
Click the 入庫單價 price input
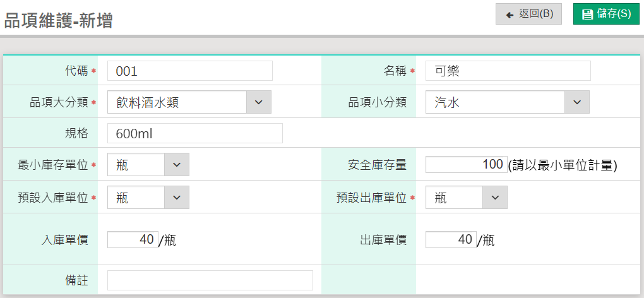tap(133, 239)
